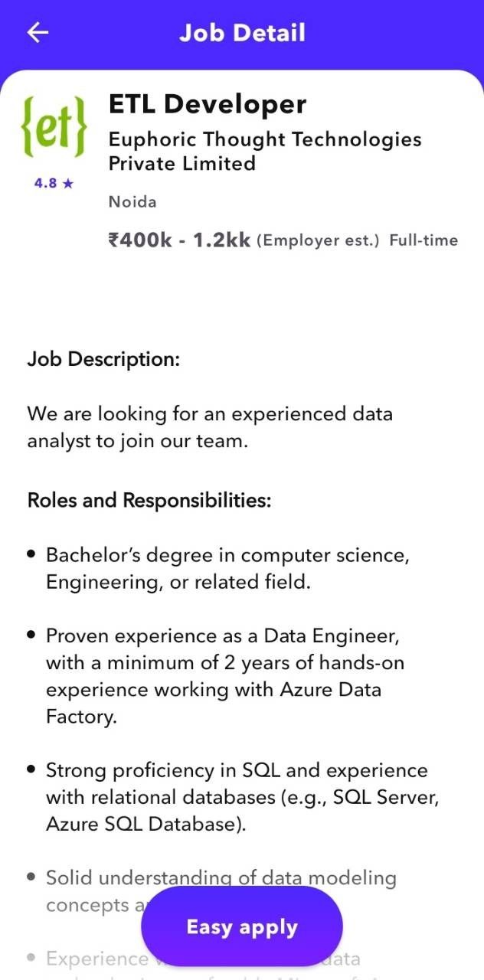The width and height of the screenshot is (484, 980).
Task: Click the Noida location label
Action: [132, 201]
